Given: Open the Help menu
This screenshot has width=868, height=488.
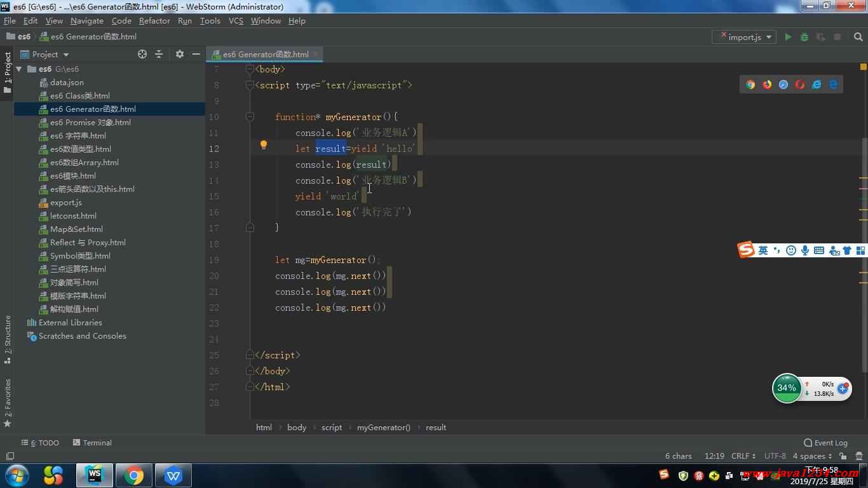Looking at the screenshot, I should [297, 20].
